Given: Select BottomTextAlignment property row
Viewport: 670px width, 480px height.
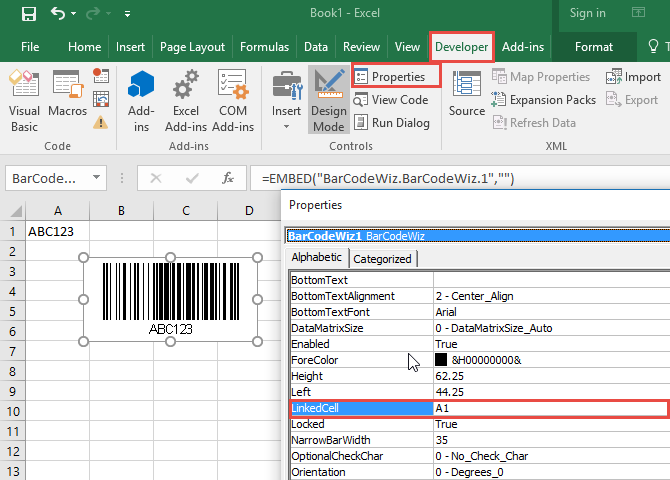Looking at the screenshot, I should pos(479,296).
